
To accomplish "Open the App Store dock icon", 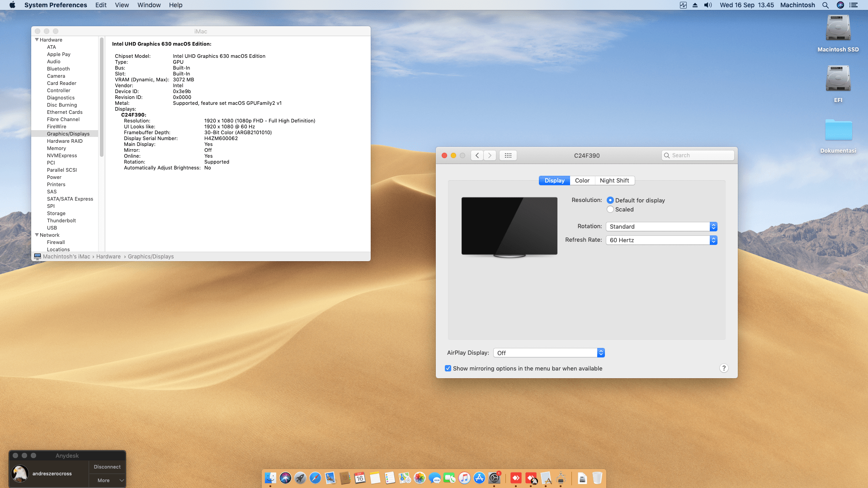I will pyautogui.click(x=479, y=478).
